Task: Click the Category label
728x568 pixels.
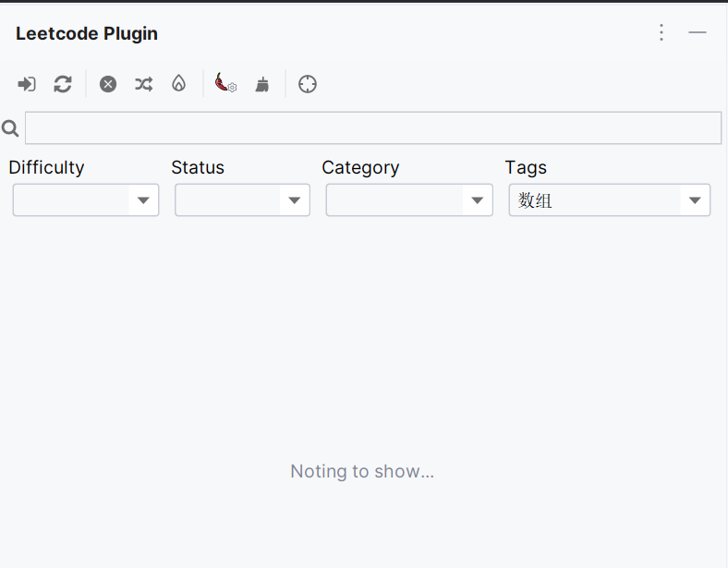Action: tap(360, 167)
